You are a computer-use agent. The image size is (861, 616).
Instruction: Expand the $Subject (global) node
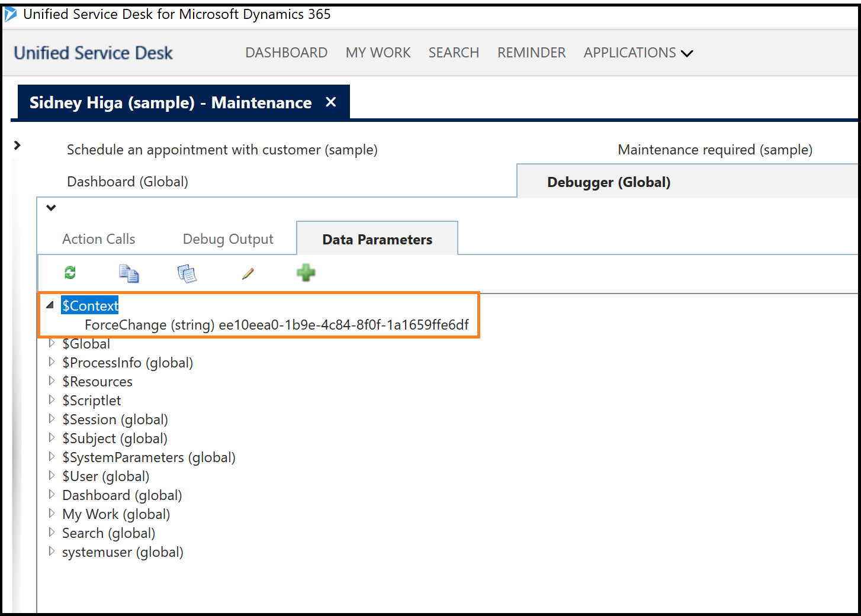pos(52,438)
